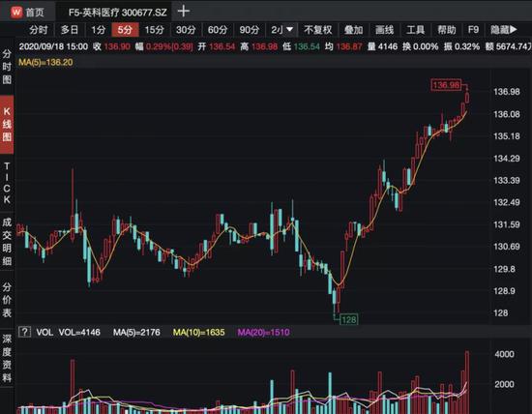Click the magenta MA(20)=1510 label
Viewport: 532px width, 414px height.
264,332
